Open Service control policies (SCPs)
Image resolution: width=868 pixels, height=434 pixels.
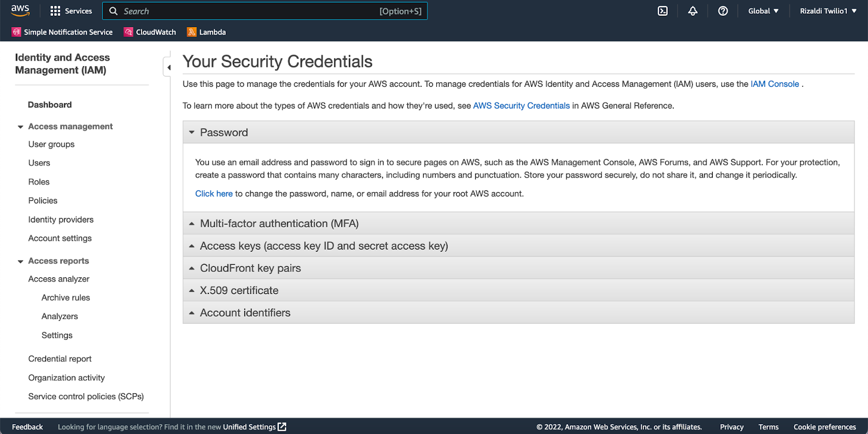[x=86, y=397]
